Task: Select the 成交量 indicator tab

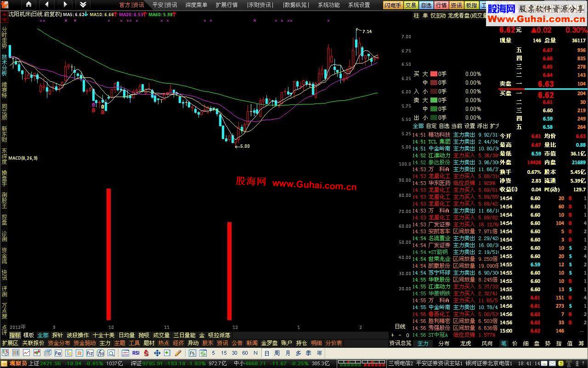Action: click(161, 335)
